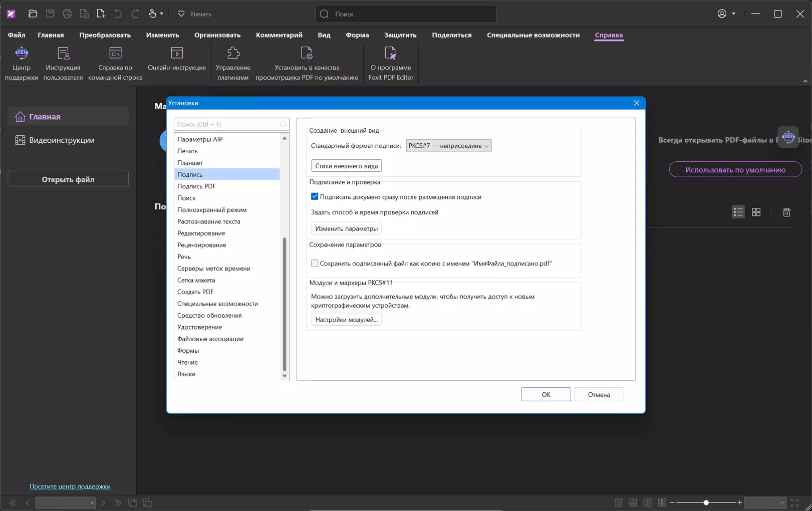The width and height of the screenshot is (812, 511).
Task: Open Plugin Management puzzle icon
Action: [x=233, y=53]
